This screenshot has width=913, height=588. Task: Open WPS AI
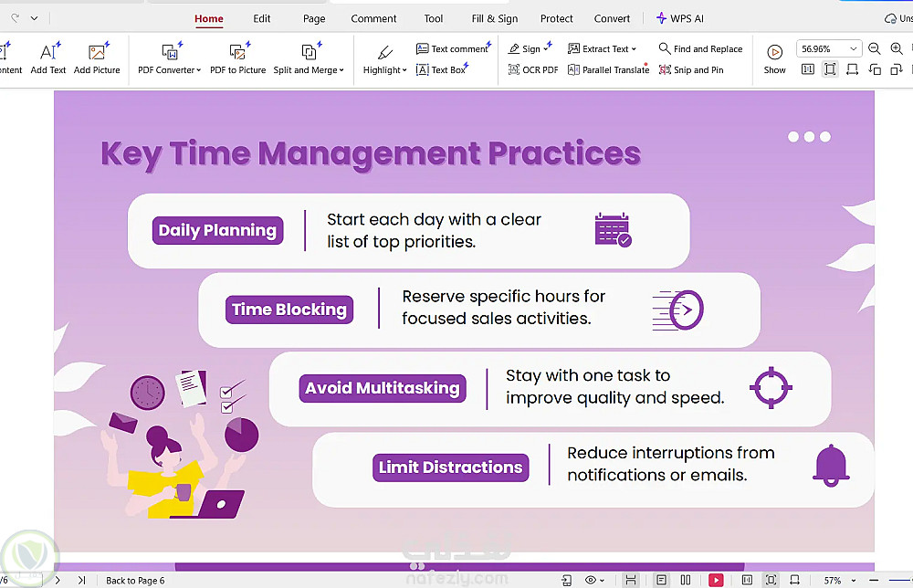click(679, 18)
